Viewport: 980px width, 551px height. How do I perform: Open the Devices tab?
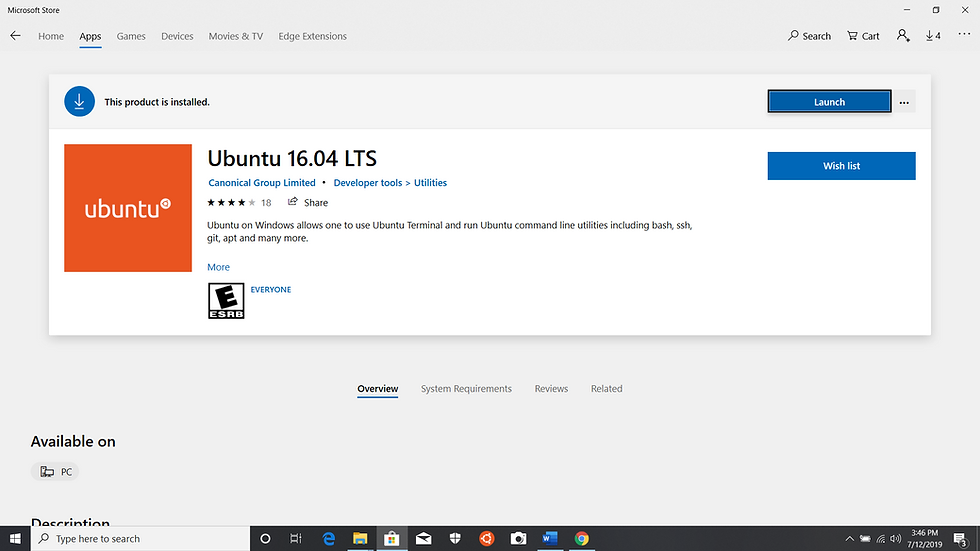tap(177, 36)
